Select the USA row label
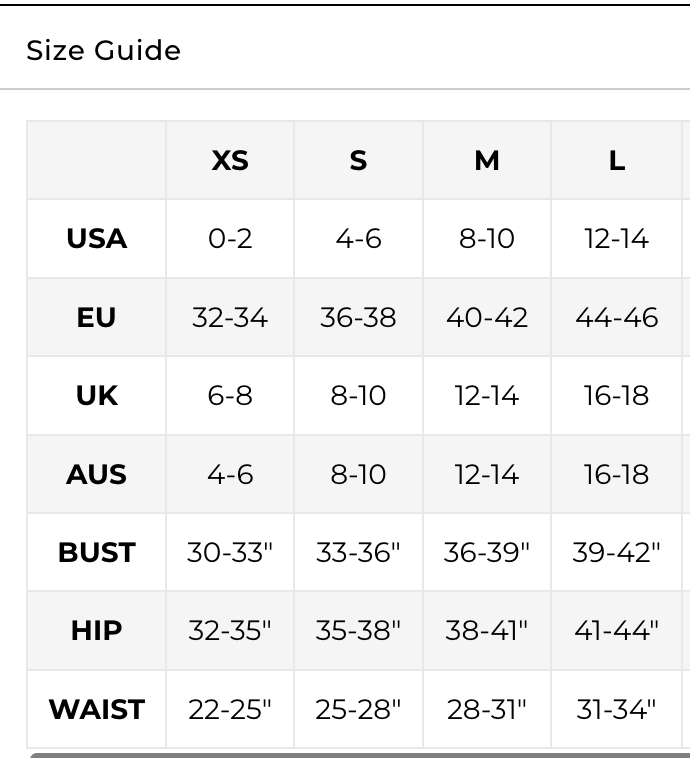 (x=97, y=239)
